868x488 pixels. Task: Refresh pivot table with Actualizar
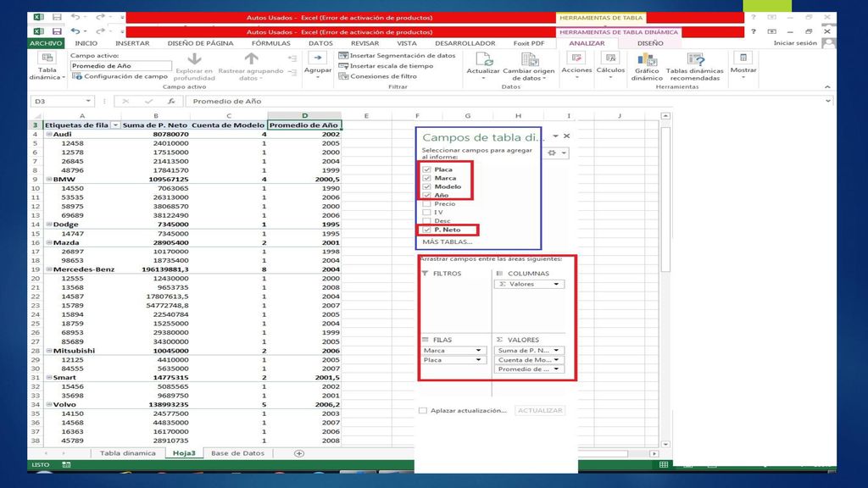[482, 66]
